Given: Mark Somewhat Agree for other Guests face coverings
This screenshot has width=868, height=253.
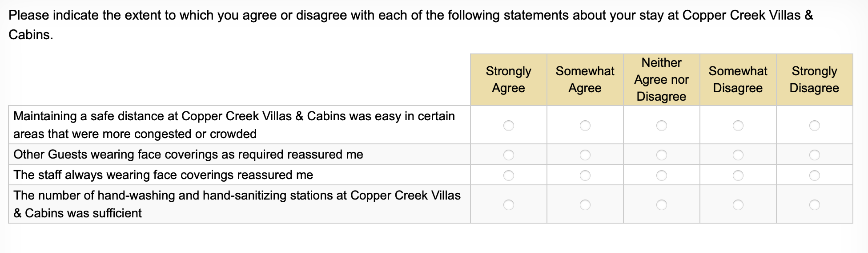Looking at the screenshot, I should [x=585, y=155].
